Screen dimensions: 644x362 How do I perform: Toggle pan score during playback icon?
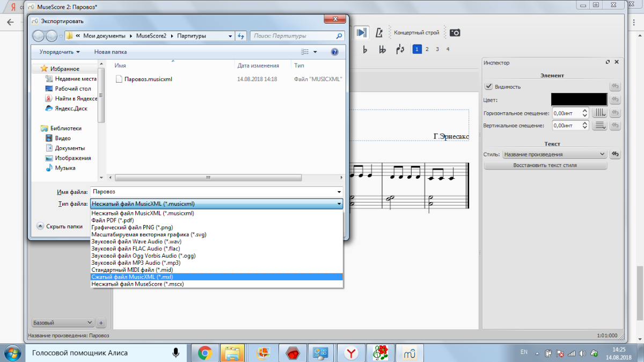pos(362,32)
